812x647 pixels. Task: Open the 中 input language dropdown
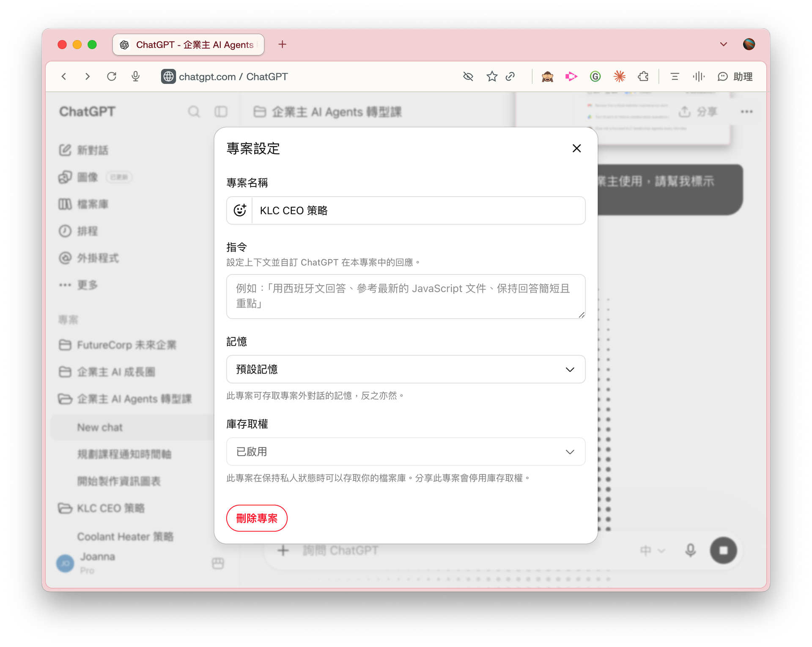[652, 551]
